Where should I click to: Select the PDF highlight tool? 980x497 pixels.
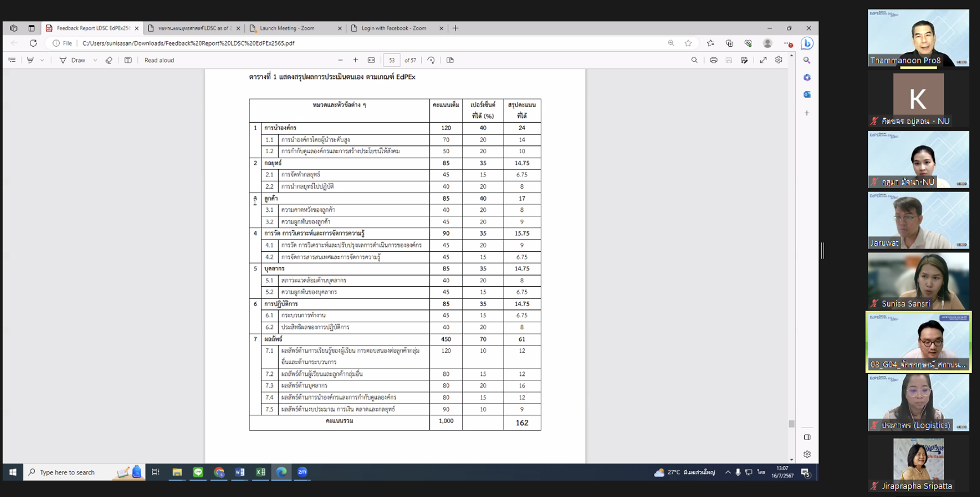pyautogui.click(x=30, y=60)
